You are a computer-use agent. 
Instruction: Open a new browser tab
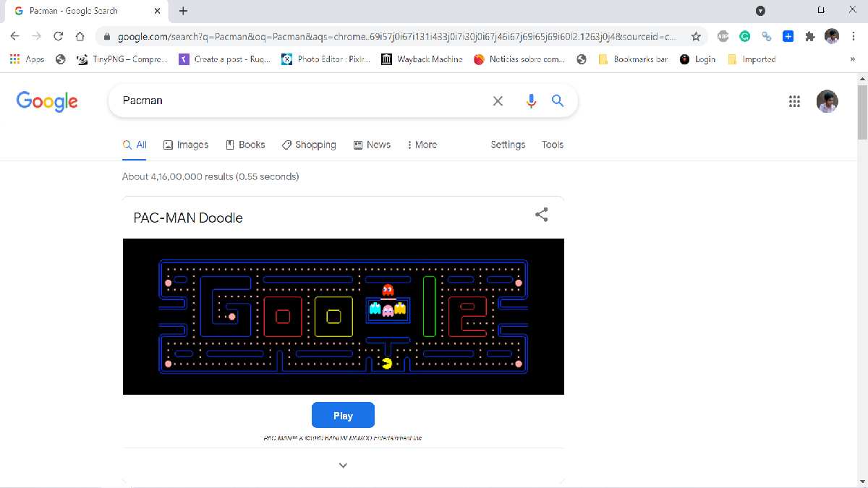pos(183,11)
